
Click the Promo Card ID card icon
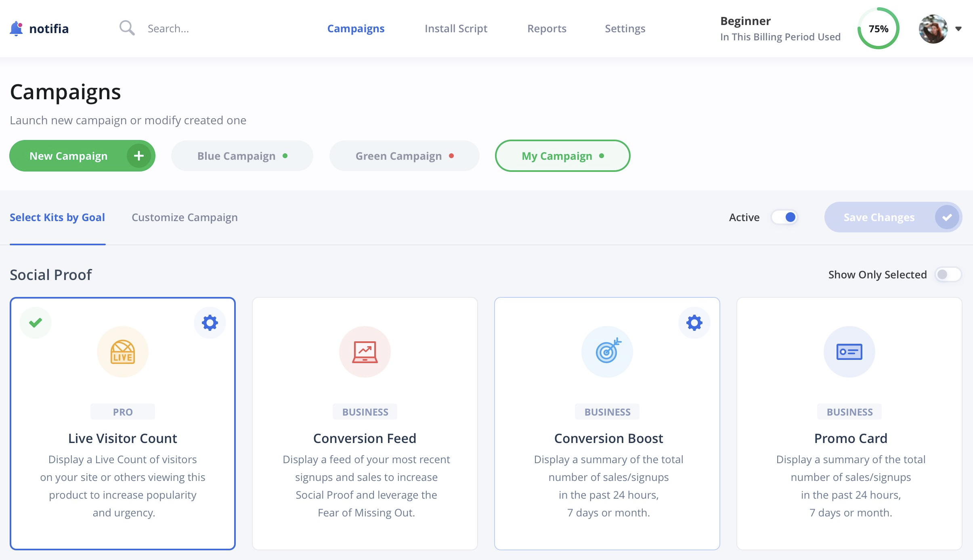tap(849, 352)
